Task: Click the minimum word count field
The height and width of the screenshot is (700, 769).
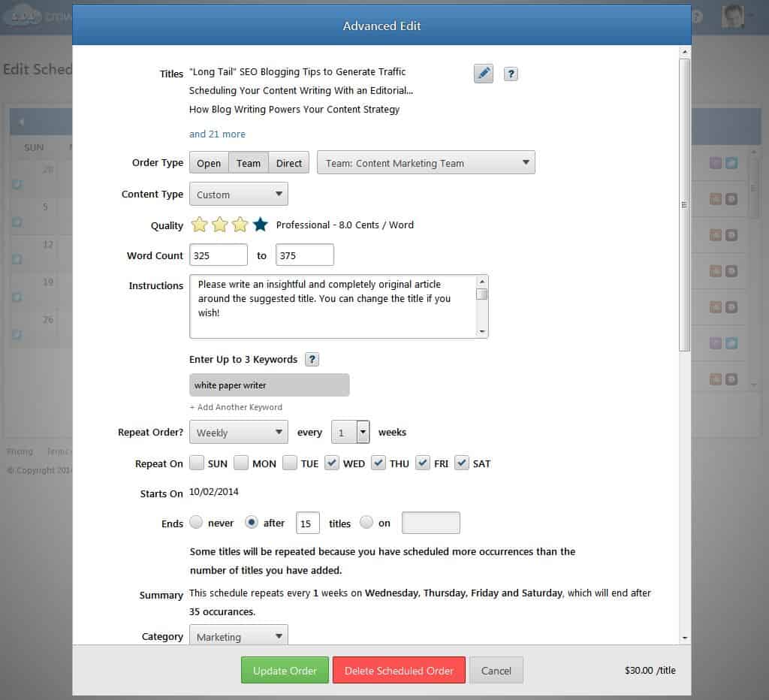Action: coord(218,255)
